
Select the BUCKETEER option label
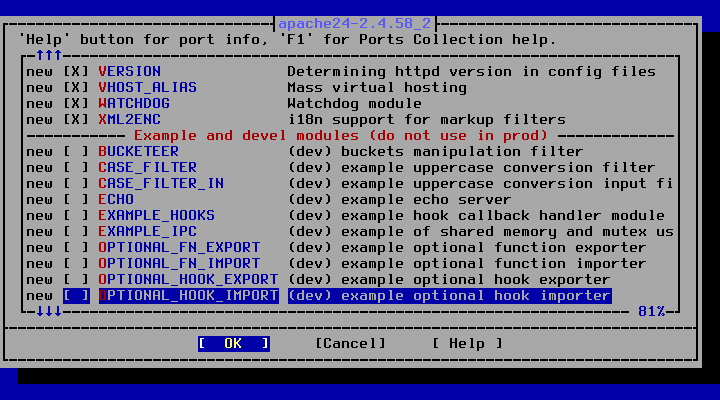(x=138, y=152)
